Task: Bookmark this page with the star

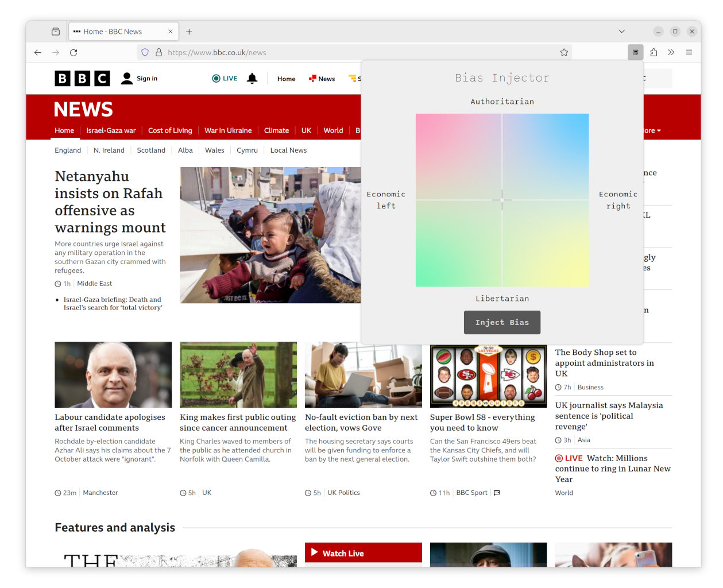Action: click(x=564, y=52)
